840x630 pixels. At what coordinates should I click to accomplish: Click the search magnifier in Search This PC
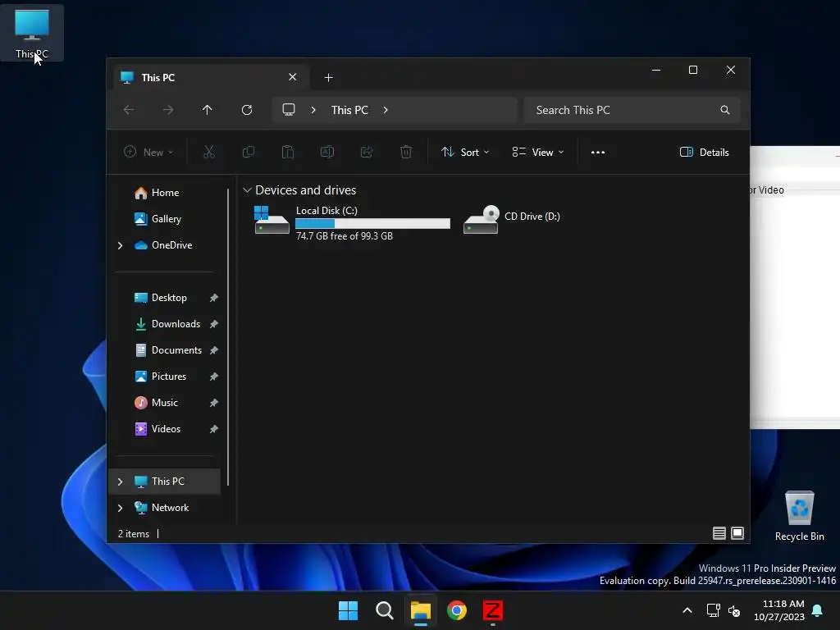pyautogui.click(x=725, y=110)
